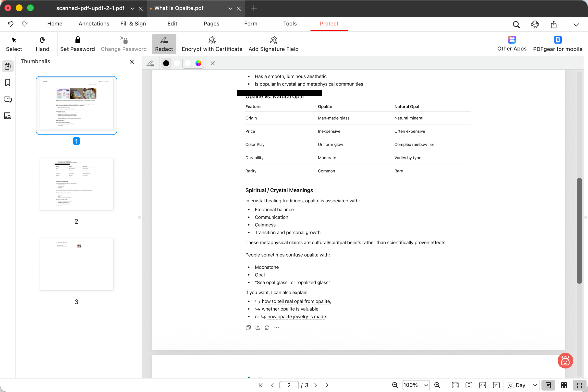Zoom in on the document

coord(437,385)
